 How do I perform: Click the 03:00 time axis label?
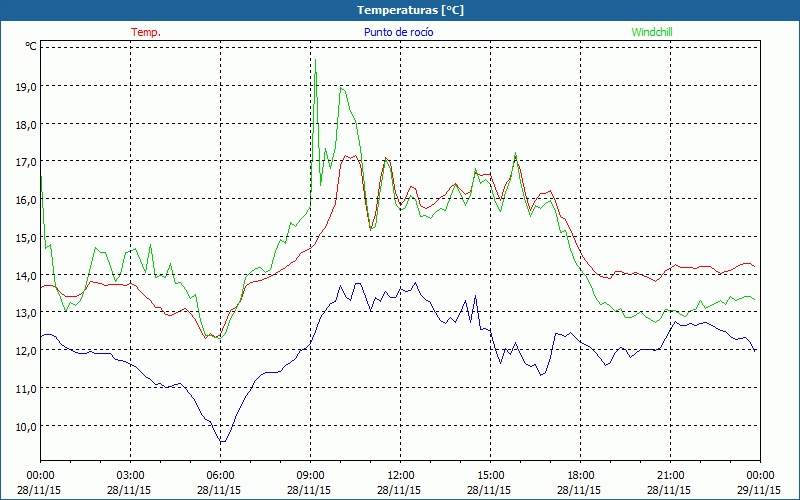click(131, 475)
